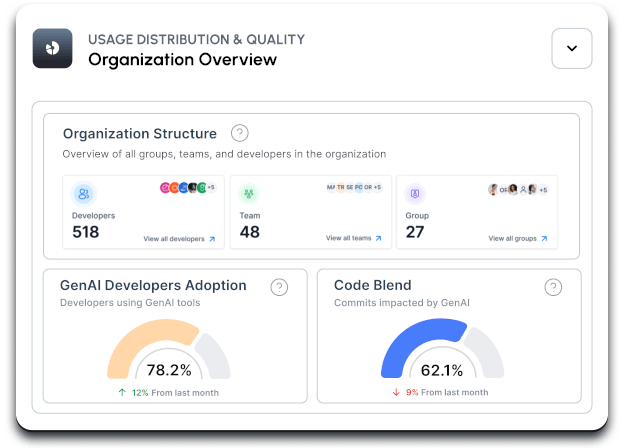Viewport: 624px width, 448px height.
Task: Click the developer avatars +5 badge
Action: (210, 188)
